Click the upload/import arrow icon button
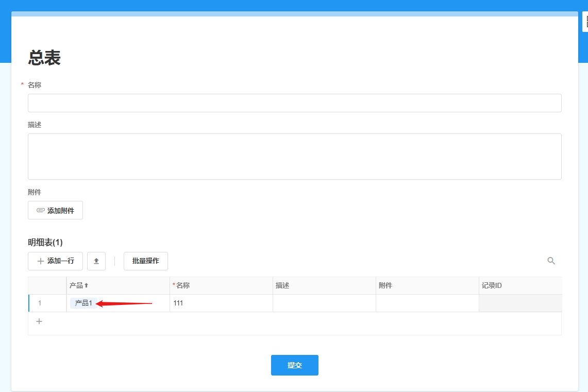The width and height of the screenshot is (588, 392). coord(96,261)
